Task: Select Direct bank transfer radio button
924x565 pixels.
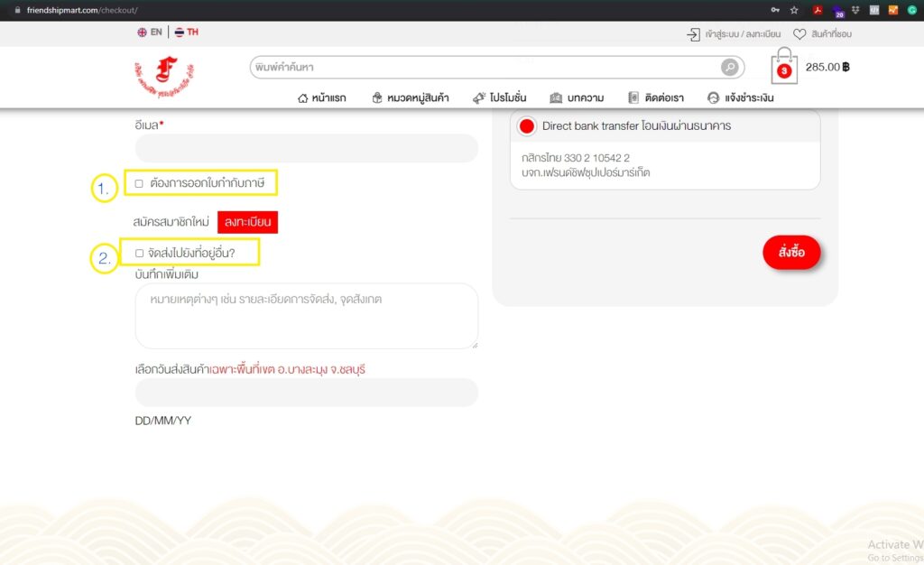Action: (x=527, y=126)
